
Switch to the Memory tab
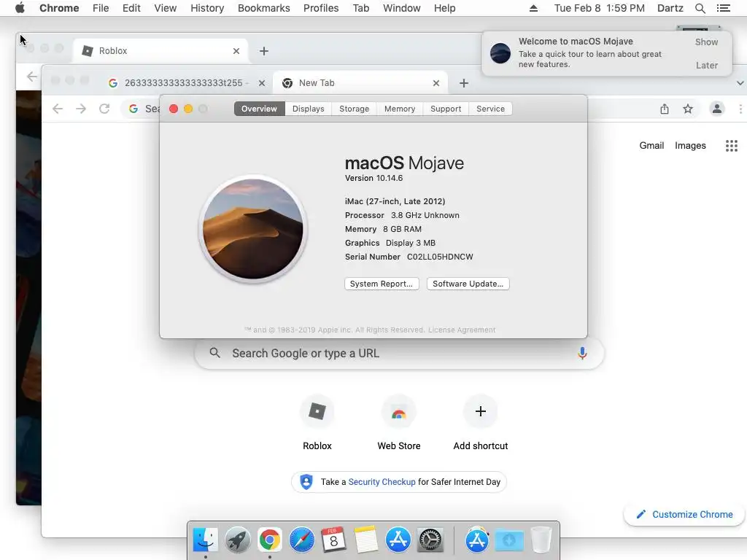coord(400,109)
